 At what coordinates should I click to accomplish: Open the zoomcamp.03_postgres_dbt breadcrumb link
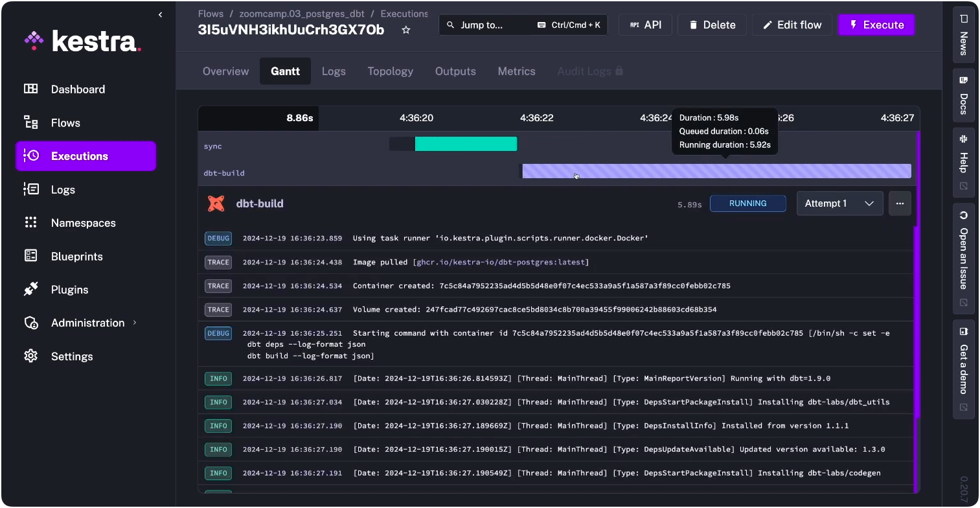[x=302, y=14]
